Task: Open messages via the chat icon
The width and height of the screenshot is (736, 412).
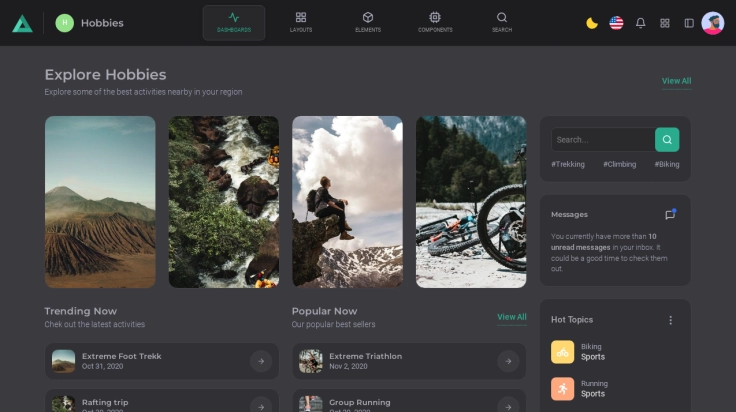Action: (670, 214)
